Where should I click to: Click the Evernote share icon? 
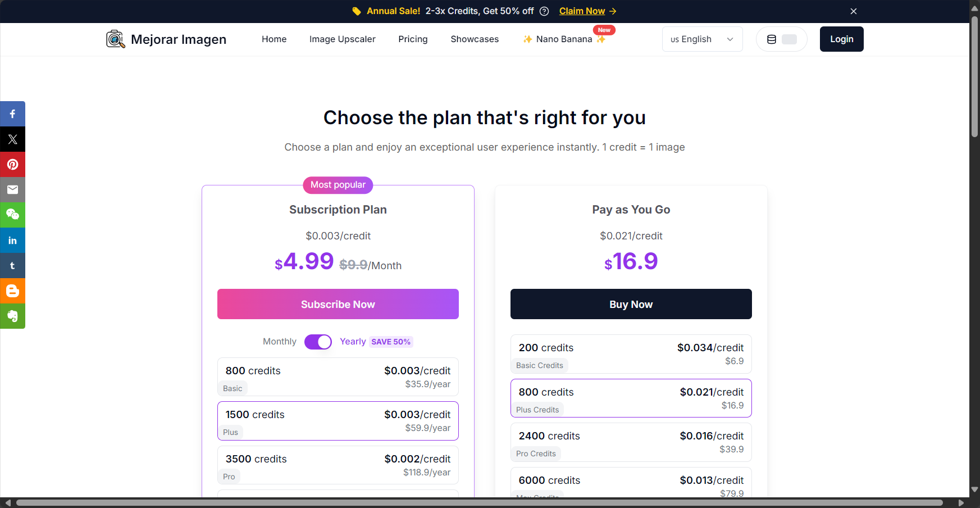[12, 316]
